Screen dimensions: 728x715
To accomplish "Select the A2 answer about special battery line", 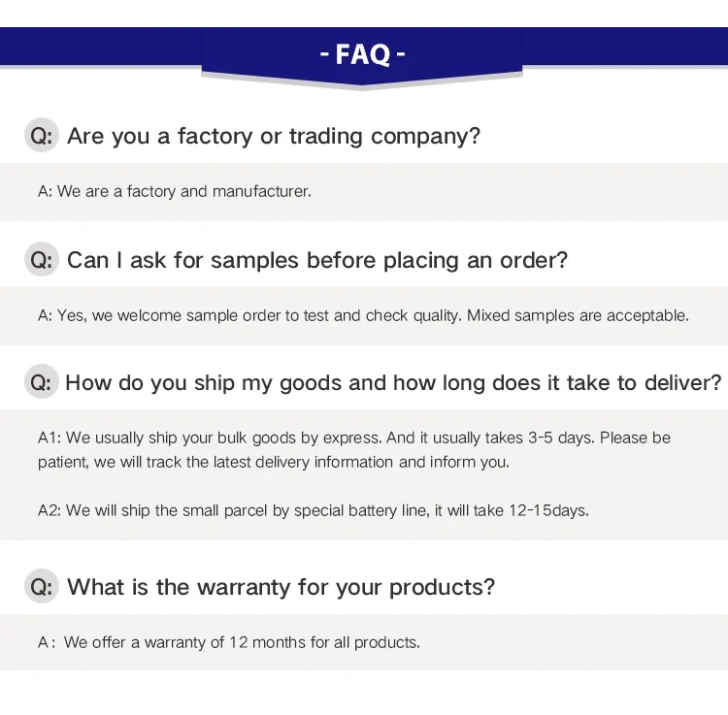I will click(313, 509).
